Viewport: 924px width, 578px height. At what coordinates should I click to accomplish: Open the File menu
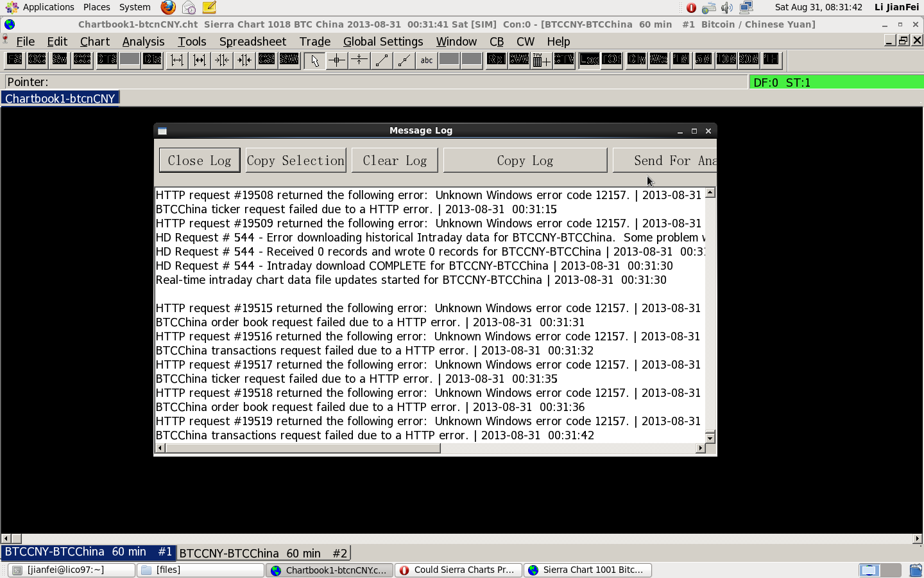[x=26, y=41]
